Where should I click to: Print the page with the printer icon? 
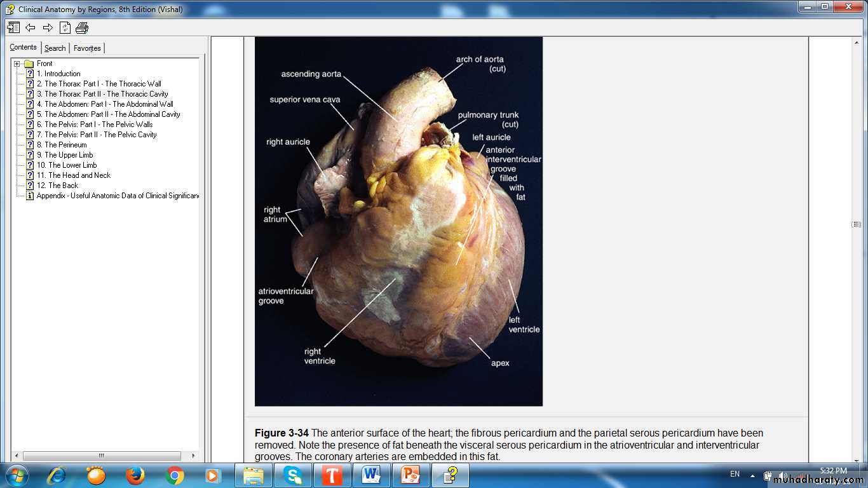[x=82, y=27]
